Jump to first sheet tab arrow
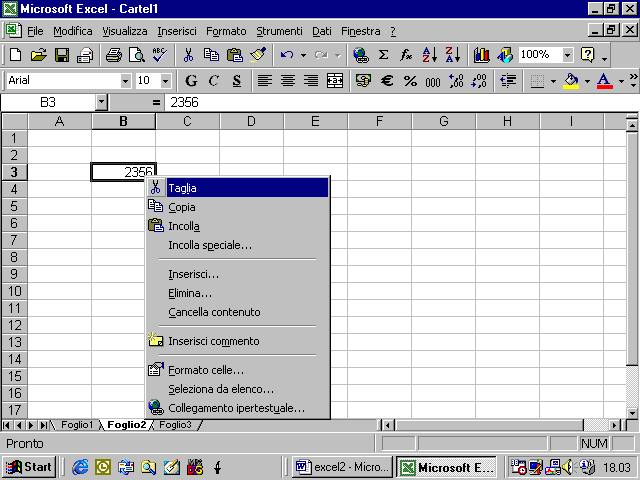This screenshot has height=480, width=640. coord(7,425)
